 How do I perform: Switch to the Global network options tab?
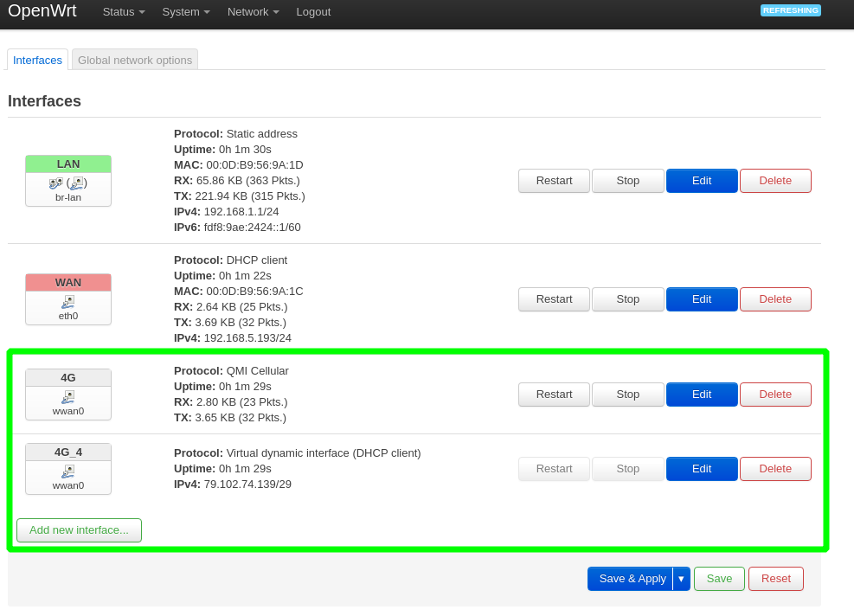click(x=134, y=60)
